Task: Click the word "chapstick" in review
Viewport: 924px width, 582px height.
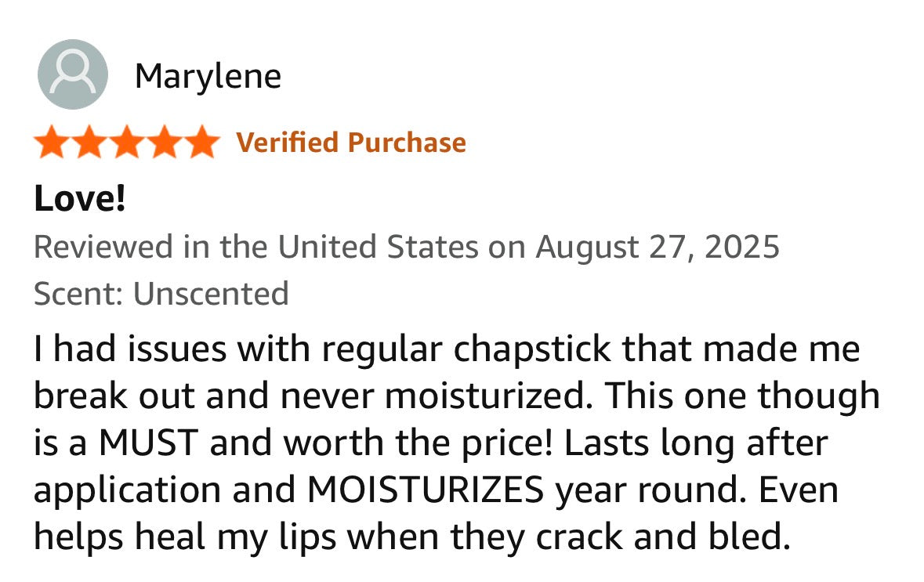Action: coord(534,349)
